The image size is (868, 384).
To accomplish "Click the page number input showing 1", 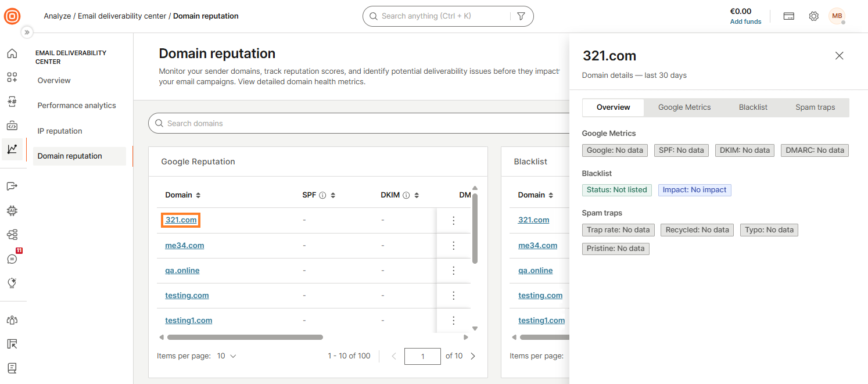I will point(422,356).
